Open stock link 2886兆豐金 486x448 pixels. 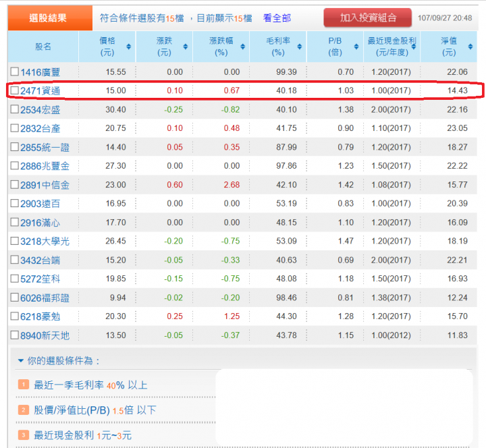(45, 166)
